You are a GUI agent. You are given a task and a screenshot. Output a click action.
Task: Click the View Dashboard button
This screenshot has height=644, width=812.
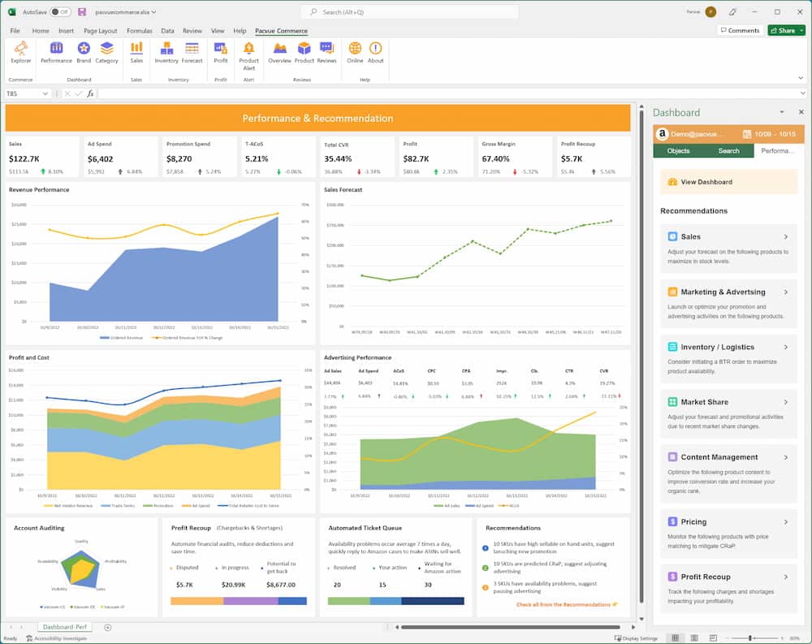pos(705,182)
